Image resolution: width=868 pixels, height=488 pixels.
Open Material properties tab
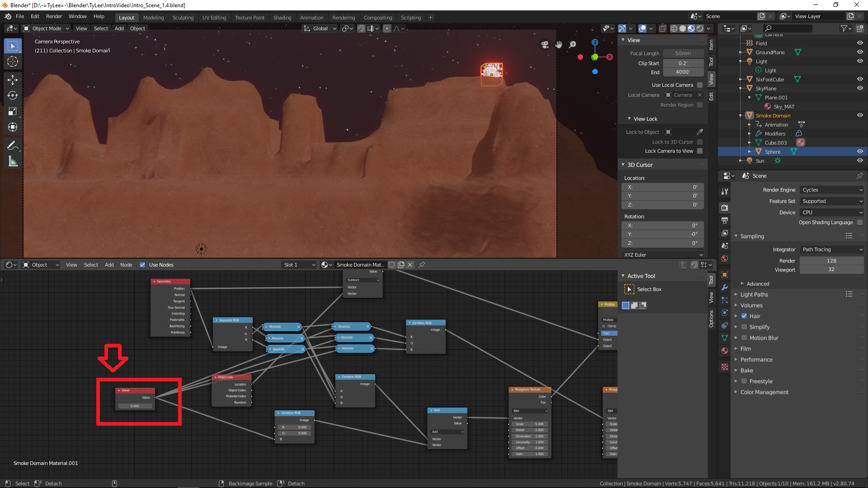725,351
